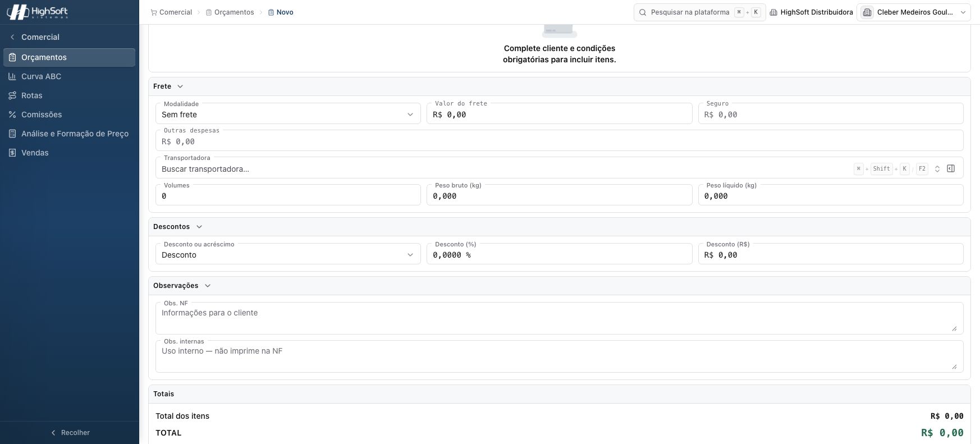The height and width of the screenshot is (444, 980).
Task: Click the Volumes input field
Action: (288, 195)
